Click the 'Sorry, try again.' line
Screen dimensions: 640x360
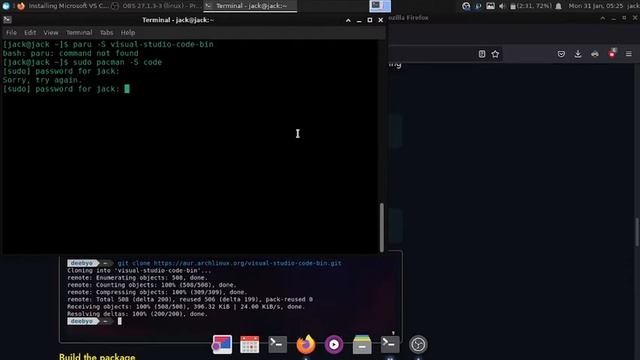pyautogui.click(x=42, y=80)
